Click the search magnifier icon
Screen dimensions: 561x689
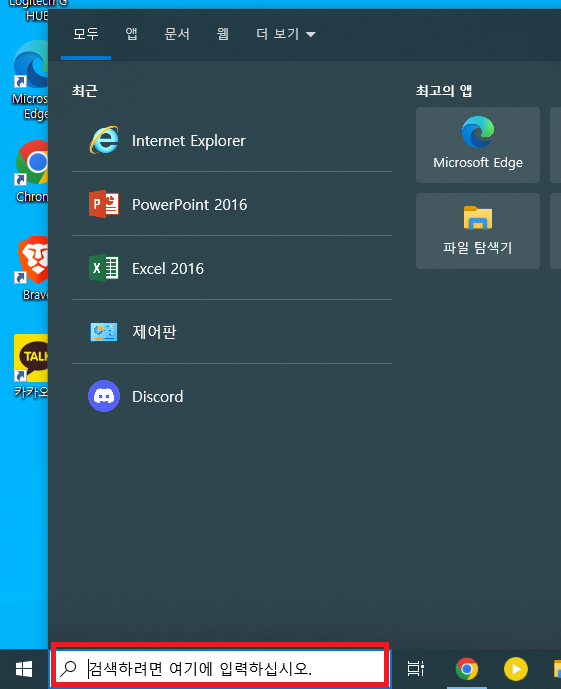tap(69, 668)
